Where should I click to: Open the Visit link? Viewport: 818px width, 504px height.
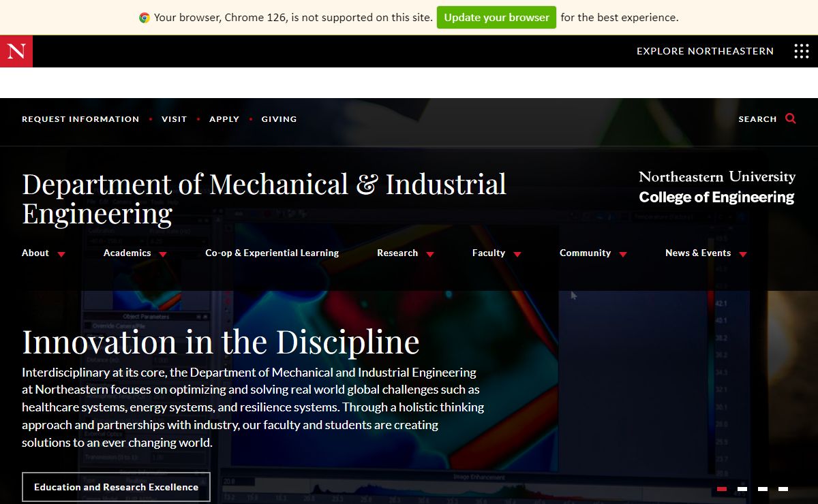174,119
